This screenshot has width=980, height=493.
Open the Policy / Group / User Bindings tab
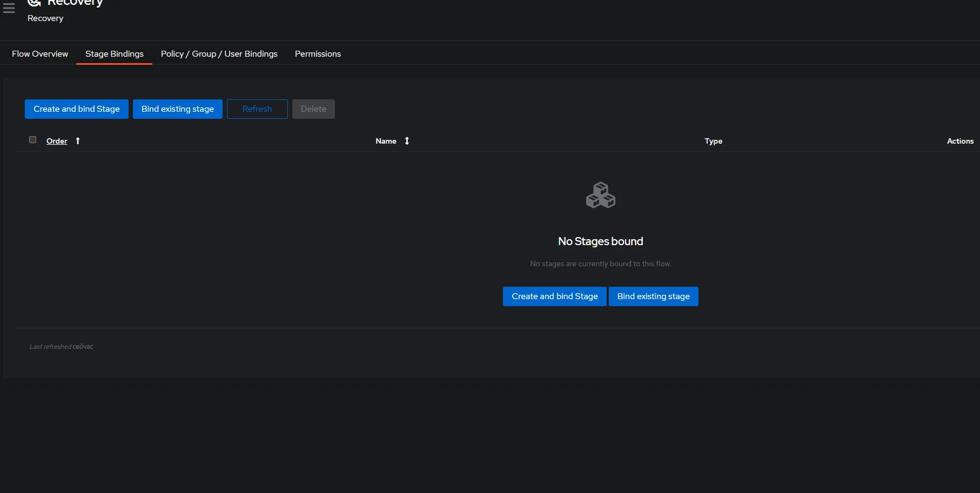(x=218, y=53)
